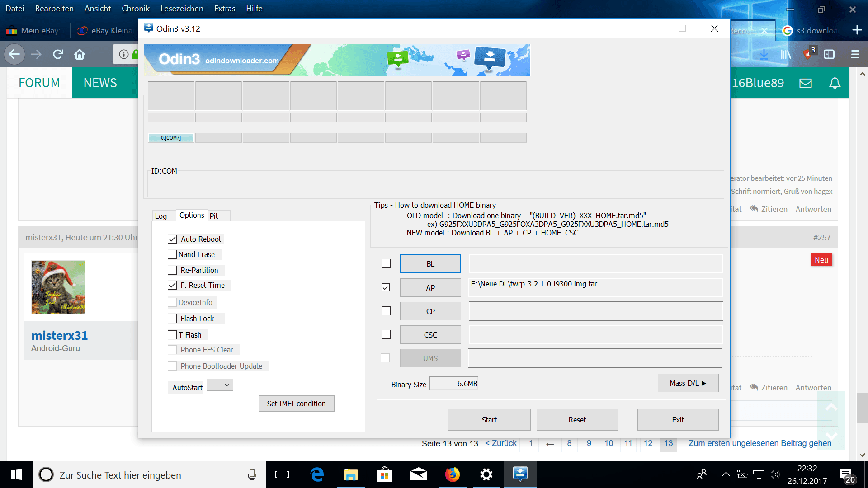Show hidden system tray icons chevron
The height and width of the screenshot is (488, 868).
726,474
